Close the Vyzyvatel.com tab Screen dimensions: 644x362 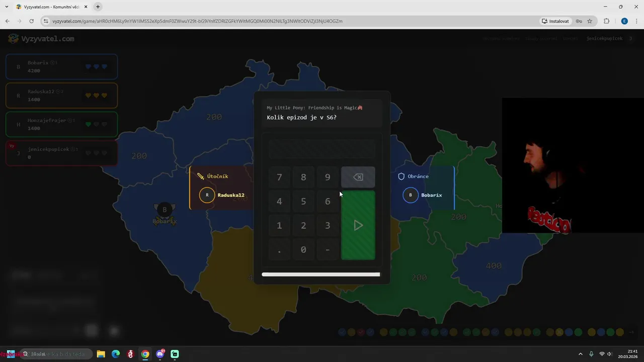[85, 7]
